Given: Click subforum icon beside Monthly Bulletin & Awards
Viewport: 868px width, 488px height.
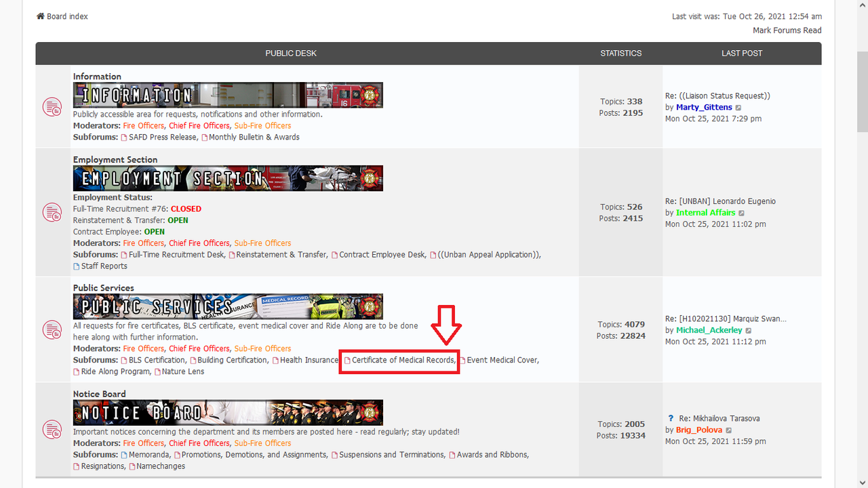Looking at the screenshot, I should (204, 138).
